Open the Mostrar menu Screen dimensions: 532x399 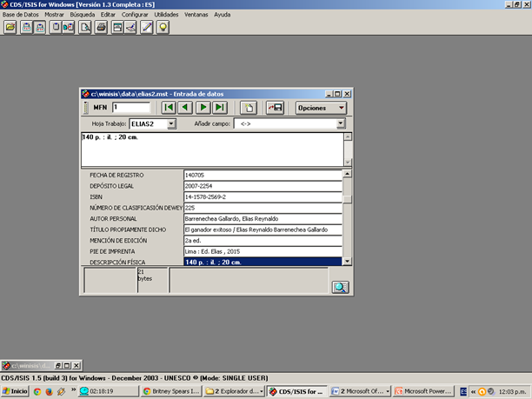tap(54, 15)
